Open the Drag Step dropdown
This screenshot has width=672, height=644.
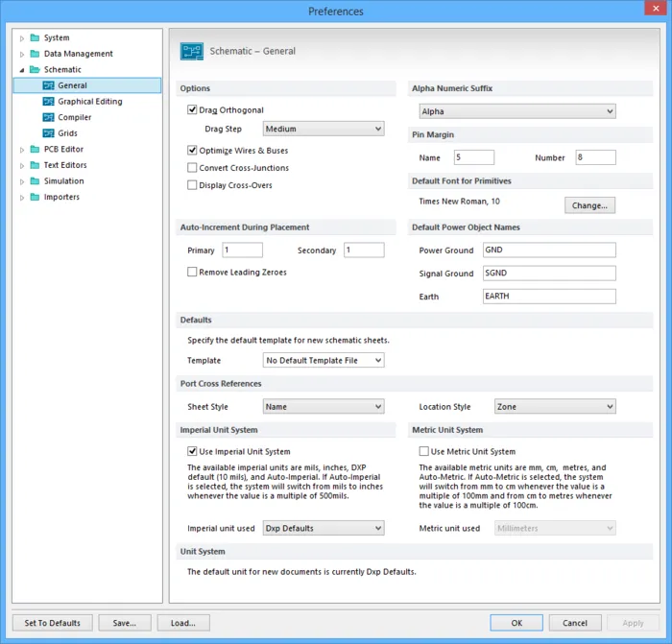[324, 129]
